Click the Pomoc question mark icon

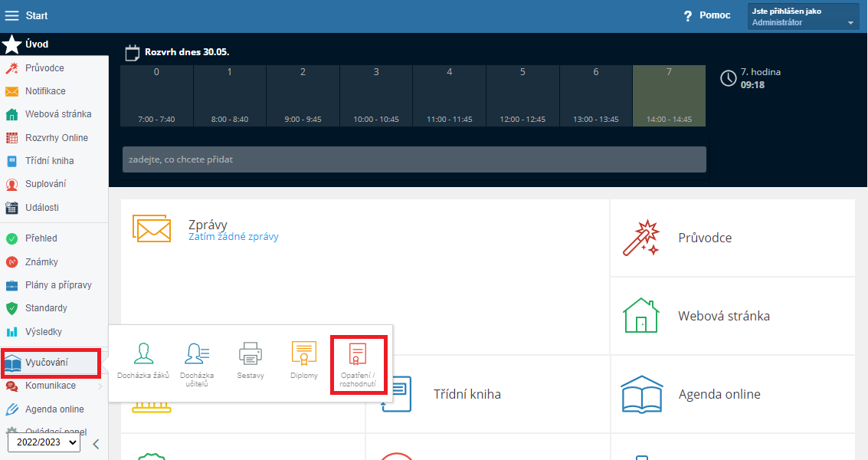(x=687, y=16)
